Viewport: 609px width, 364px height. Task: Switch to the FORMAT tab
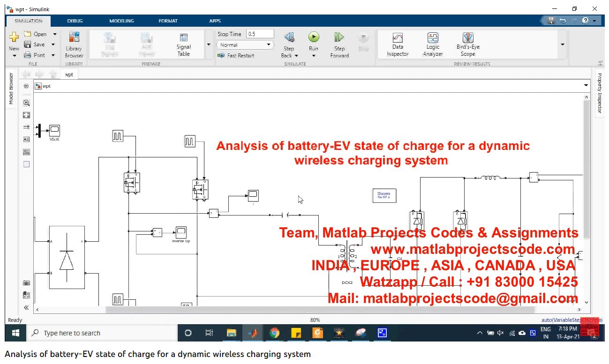(x=168, y=21)
